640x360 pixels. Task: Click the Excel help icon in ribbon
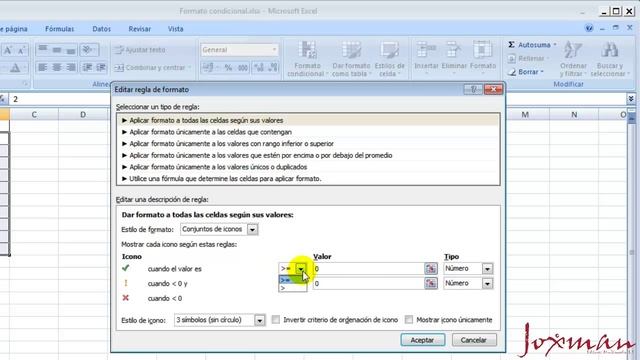coord(589,28)
